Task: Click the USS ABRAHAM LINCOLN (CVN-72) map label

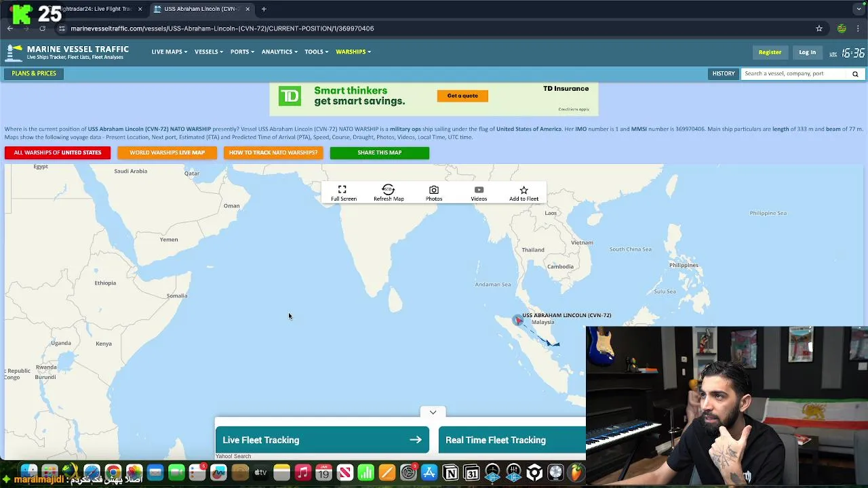Action: pyautogui.click(x=567, y=315)
